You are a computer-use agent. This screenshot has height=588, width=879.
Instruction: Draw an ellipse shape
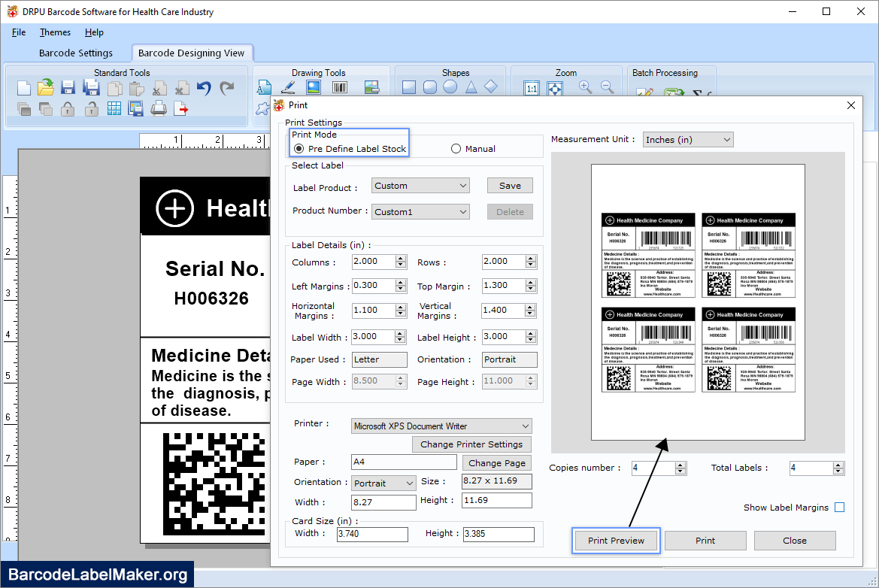click(x=450, y=87)
